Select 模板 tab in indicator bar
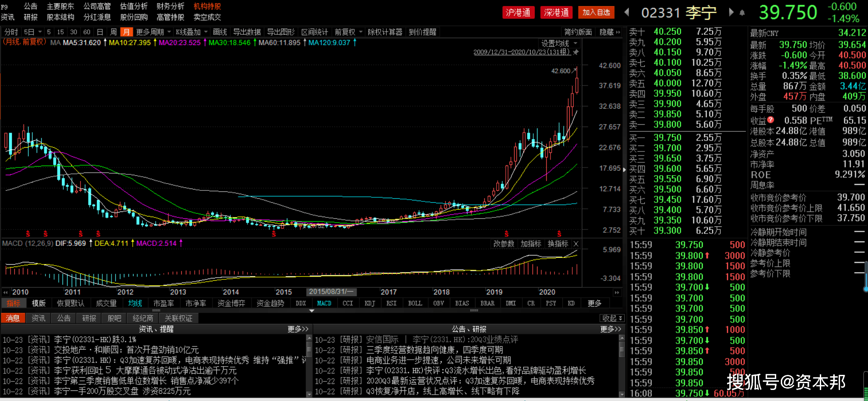This screenshot has height=401, width=868. tap(39, 303)
